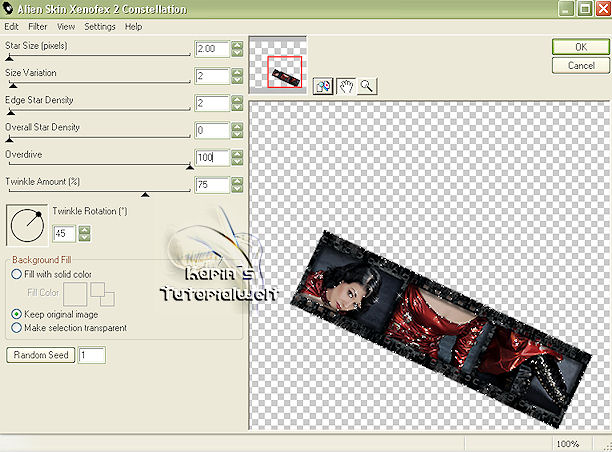Screen dimensions: 612x452
Task: Click the navigator preview thumbnail
Action: [278, 64]
